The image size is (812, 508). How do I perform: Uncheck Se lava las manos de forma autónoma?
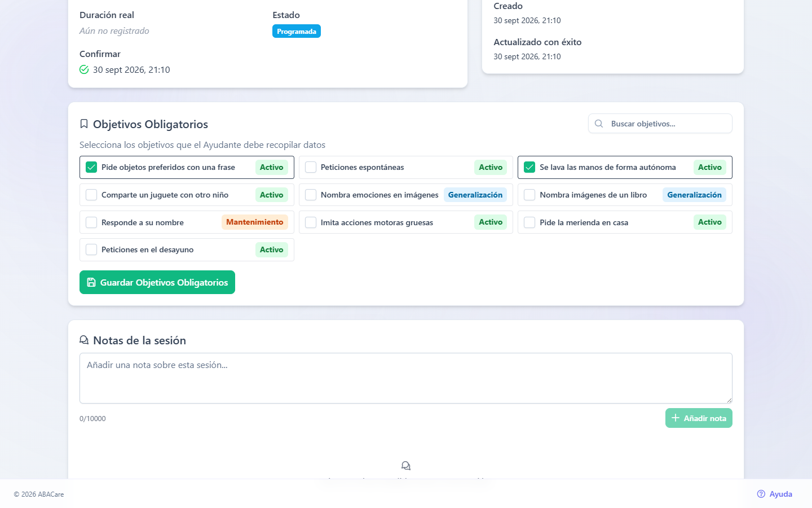point(529,167)
